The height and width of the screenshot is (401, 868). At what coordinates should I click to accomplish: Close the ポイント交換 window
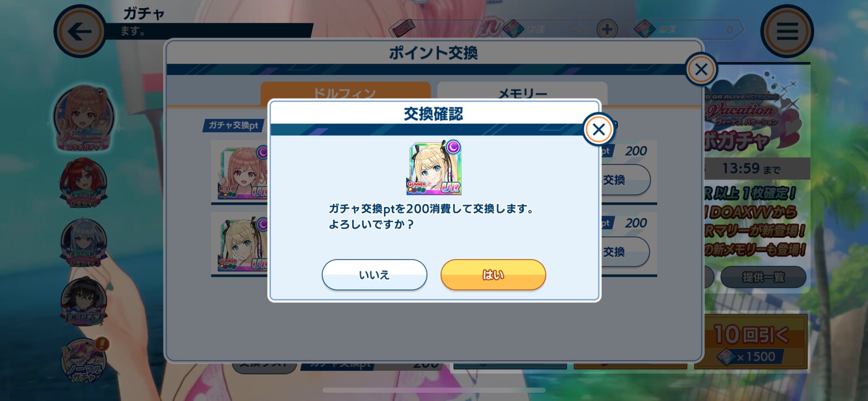click(701, 69)
